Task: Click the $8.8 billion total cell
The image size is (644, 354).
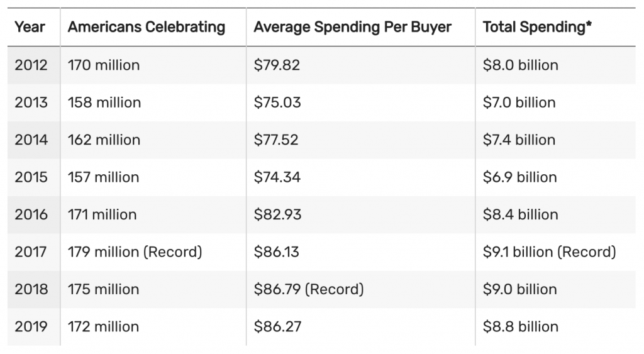Action: tap(520, 327)
